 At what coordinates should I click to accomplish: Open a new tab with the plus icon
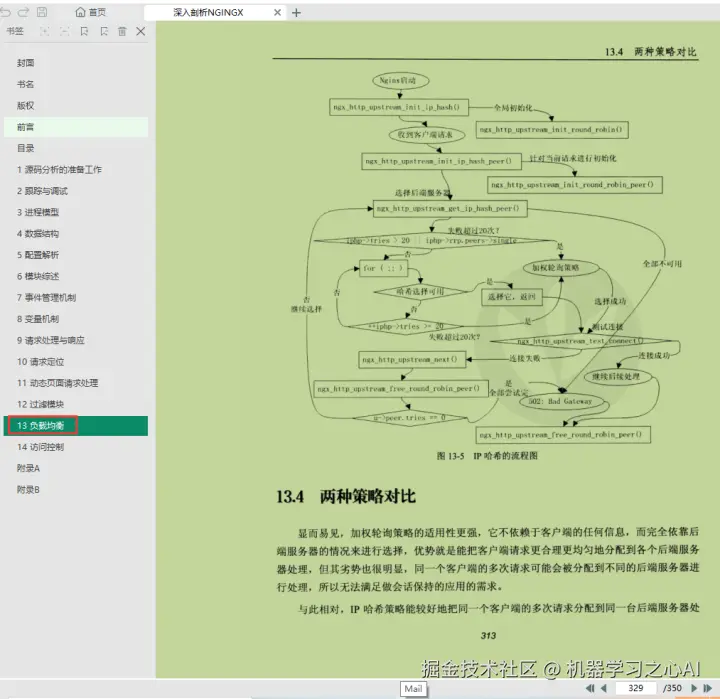[297, 13]
